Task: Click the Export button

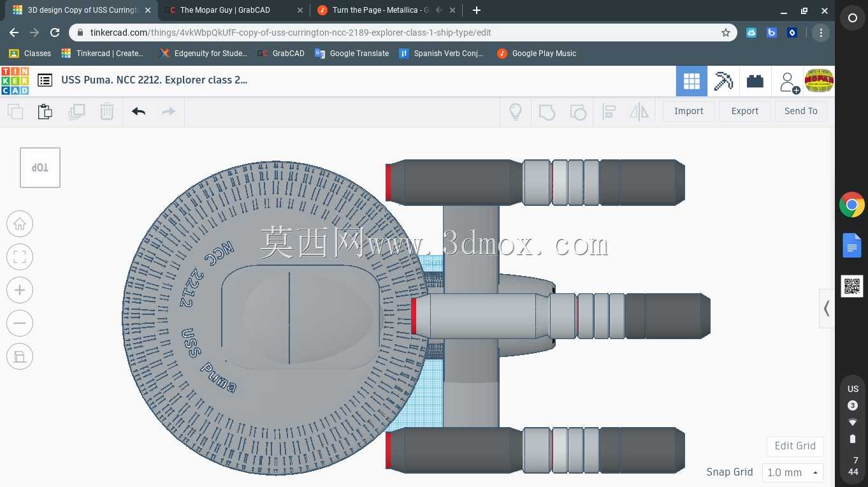Action: pos(745,111)
